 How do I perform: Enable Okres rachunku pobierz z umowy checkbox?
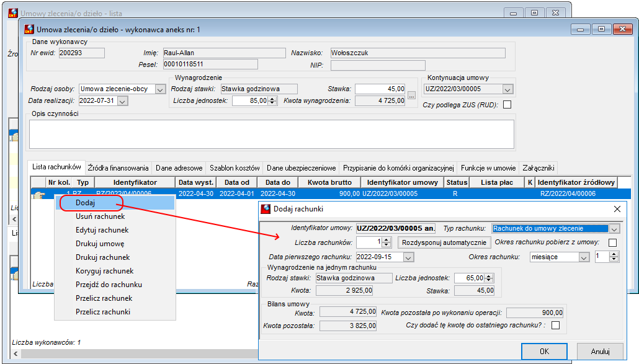click(x=612, y=242)
